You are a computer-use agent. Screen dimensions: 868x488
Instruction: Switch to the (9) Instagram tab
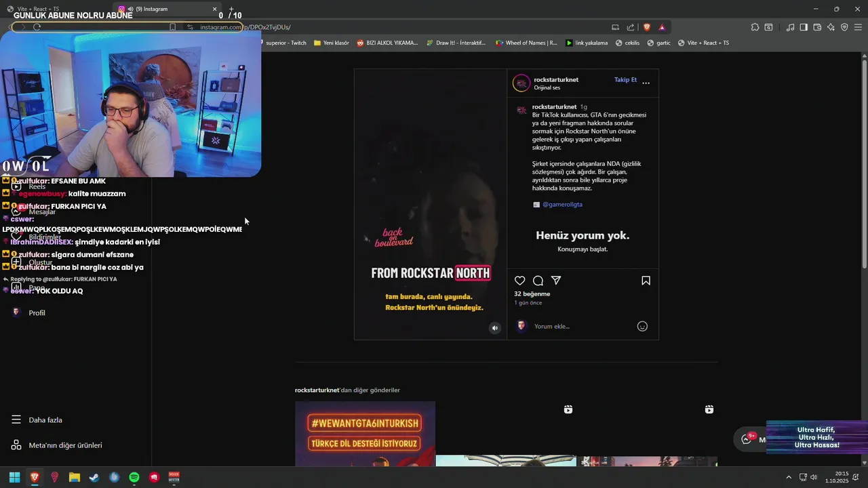pyautogui.click(x=166, y=9)
